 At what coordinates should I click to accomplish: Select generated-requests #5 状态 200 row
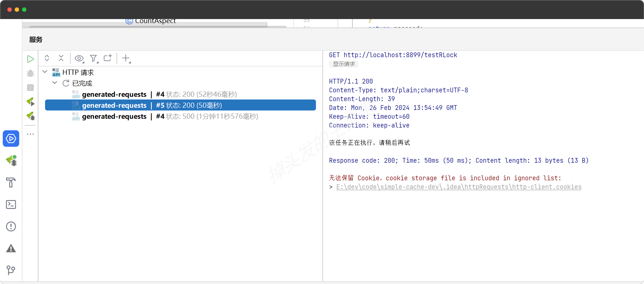tap(180, 105)
